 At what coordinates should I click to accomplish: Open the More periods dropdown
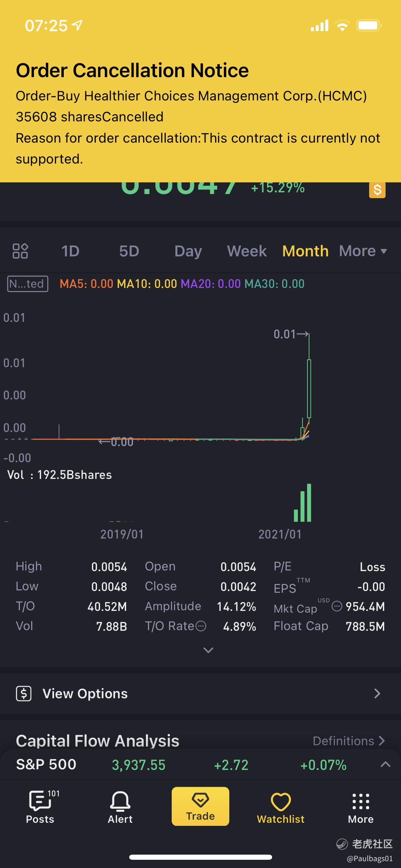(x=363, y=251)
